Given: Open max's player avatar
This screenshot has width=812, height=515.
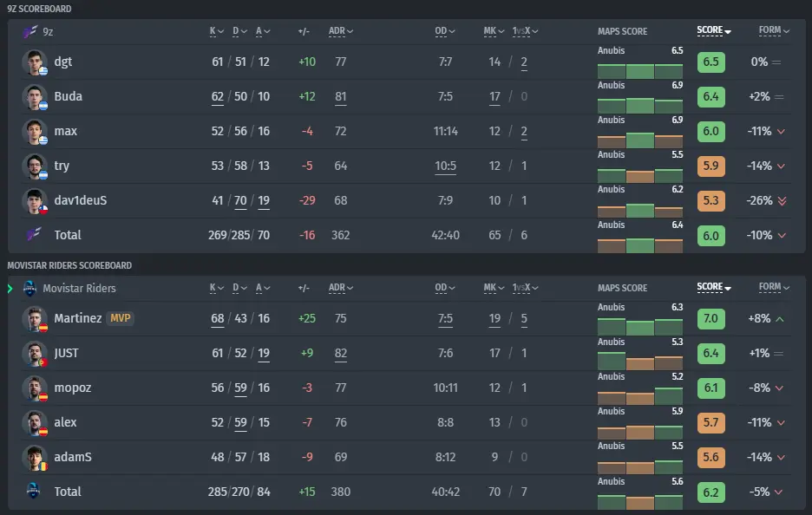Looking at the screenshot, I should [x=35, y=132].
